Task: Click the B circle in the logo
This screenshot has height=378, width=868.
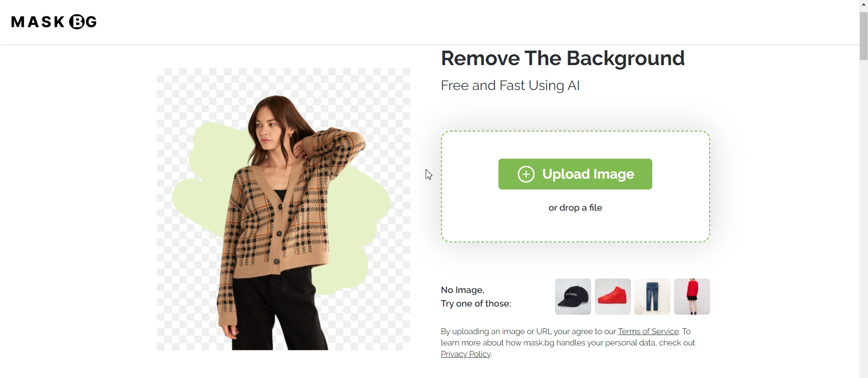Action: click(x=77, y=22)
